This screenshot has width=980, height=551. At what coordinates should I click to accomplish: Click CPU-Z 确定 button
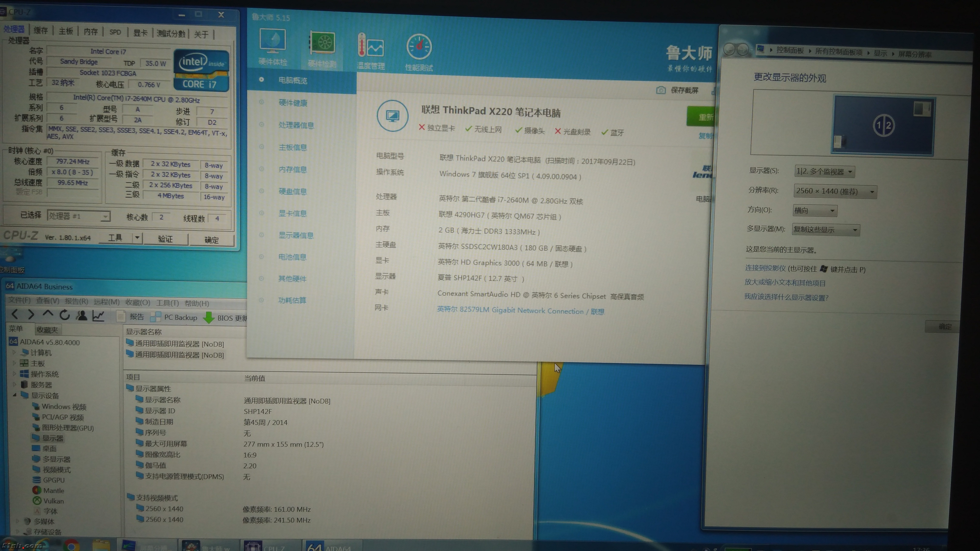(212, 240)
